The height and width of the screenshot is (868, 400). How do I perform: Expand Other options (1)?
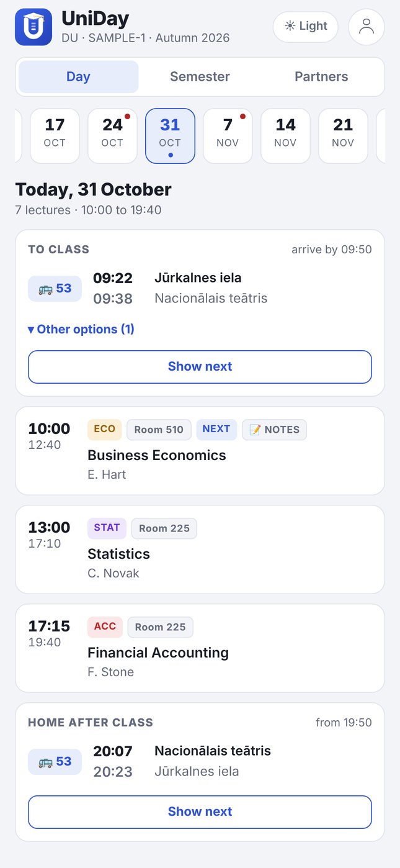[x=81, y=330]
